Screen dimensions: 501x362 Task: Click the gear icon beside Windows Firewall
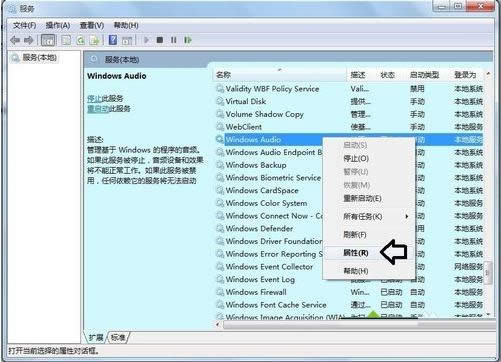(220, 292)
